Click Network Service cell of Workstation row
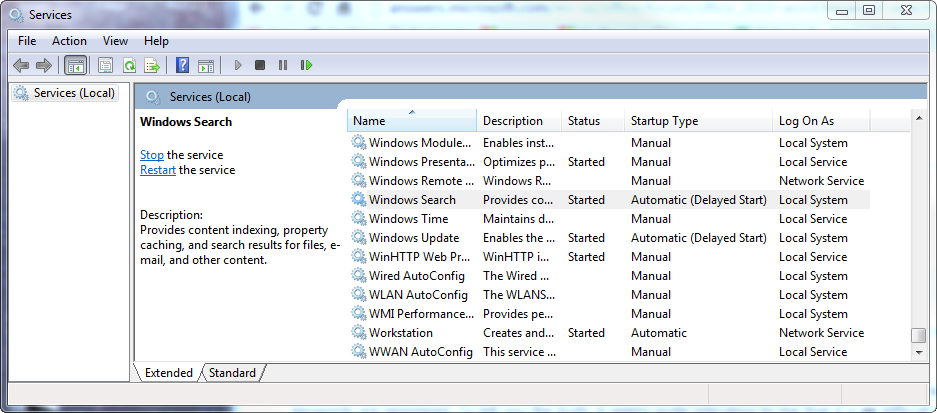Viewport: 937px width, 413px height. coord(822,332)
